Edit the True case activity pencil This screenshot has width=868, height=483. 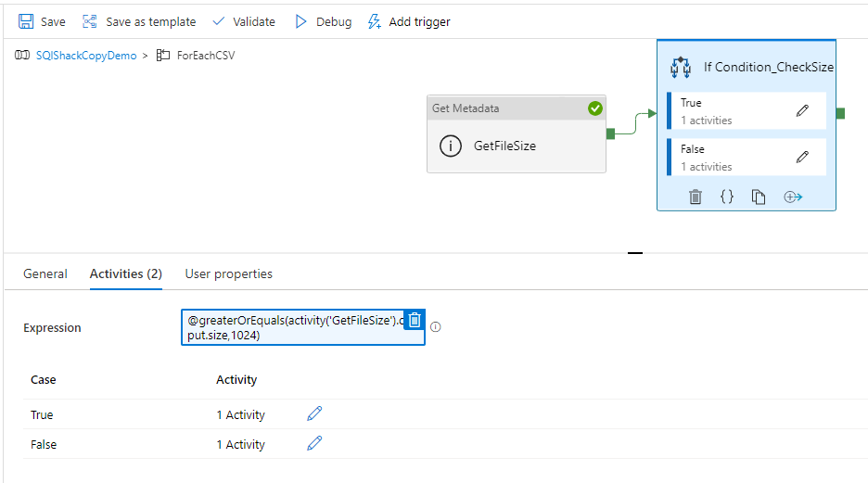(x=314, y=413)
